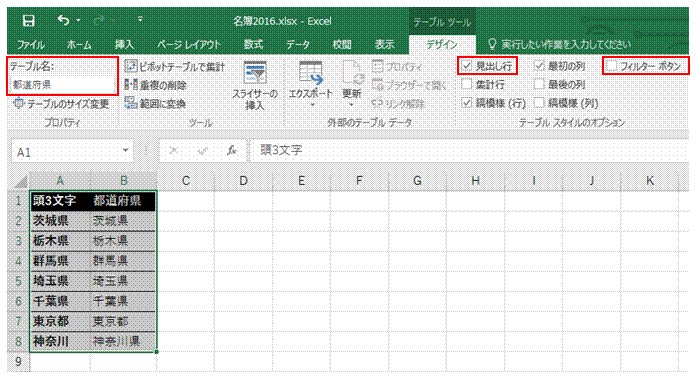Click the テーブル名 field containing 都道府県
The width and height of the screenshot is (698, 377).
(x=62, y=85)
